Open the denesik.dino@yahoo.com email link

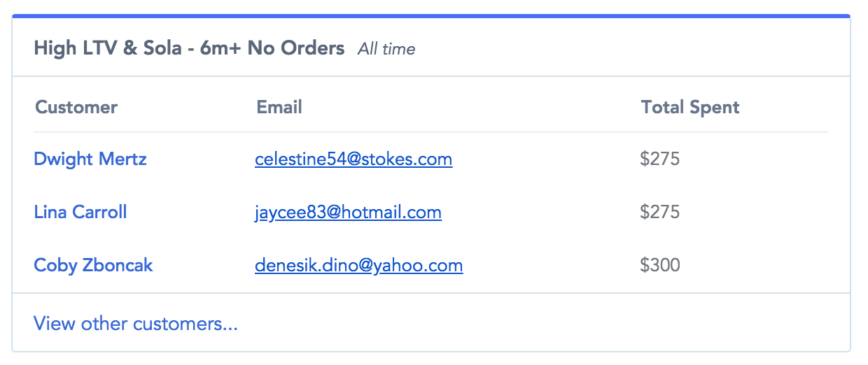point(358,266)
